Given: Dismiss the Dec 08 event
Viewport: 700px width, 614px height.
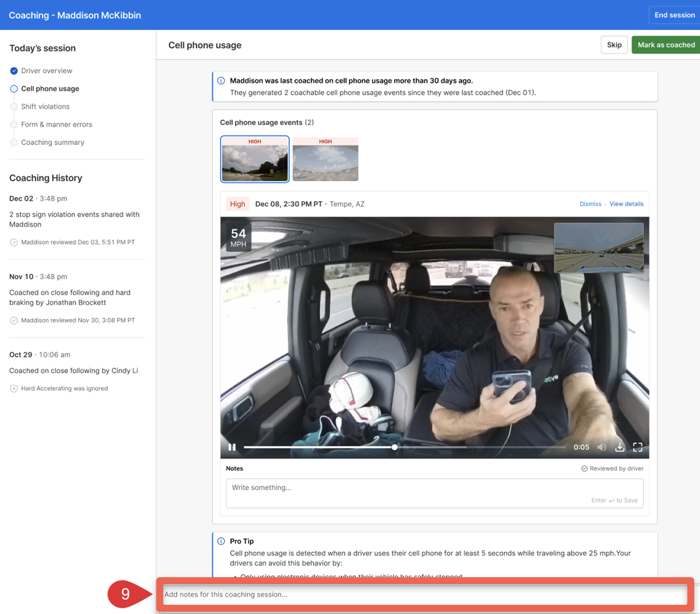Looking at the screenshot, I should 590,204.
